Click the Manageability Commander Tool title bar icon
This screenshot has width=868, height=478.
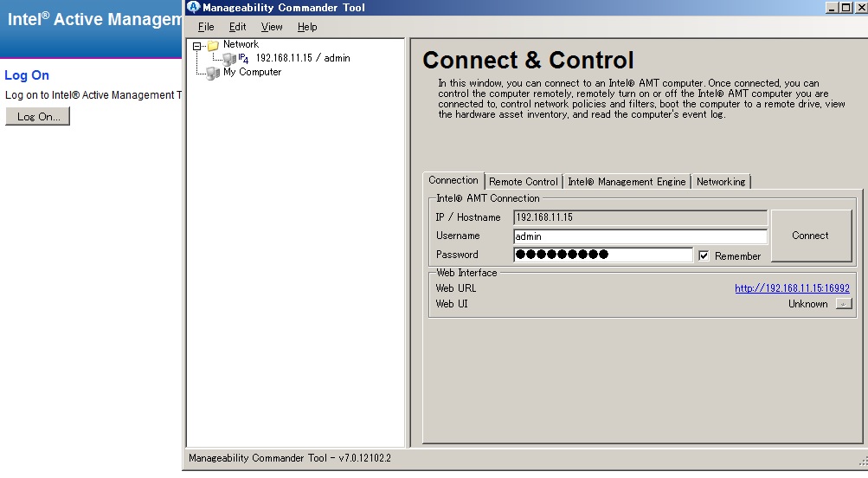[x=193, y=7]
